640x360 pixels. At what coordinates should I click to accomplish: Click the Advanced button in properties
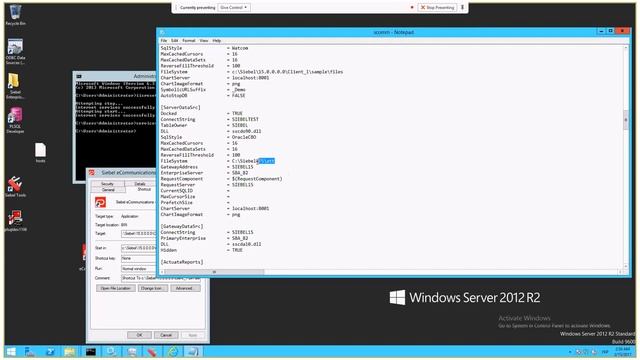[x=184, y=288]
